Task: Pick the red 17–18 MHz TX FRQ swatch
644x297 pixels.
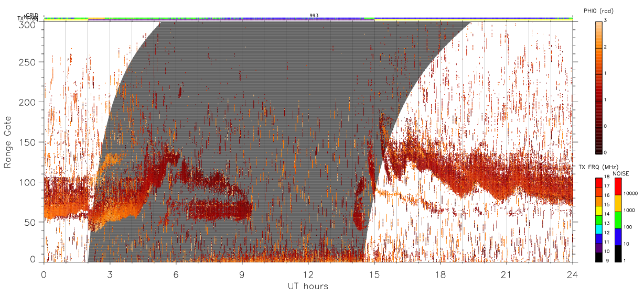Action: (598, 182)
